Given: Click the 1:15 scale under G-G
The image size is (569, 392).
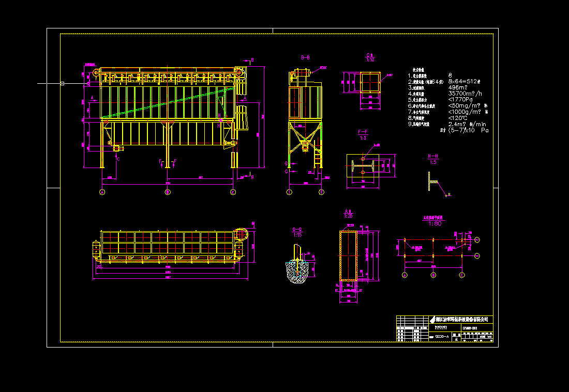Looking at the screenshot, I should [297, 235].
